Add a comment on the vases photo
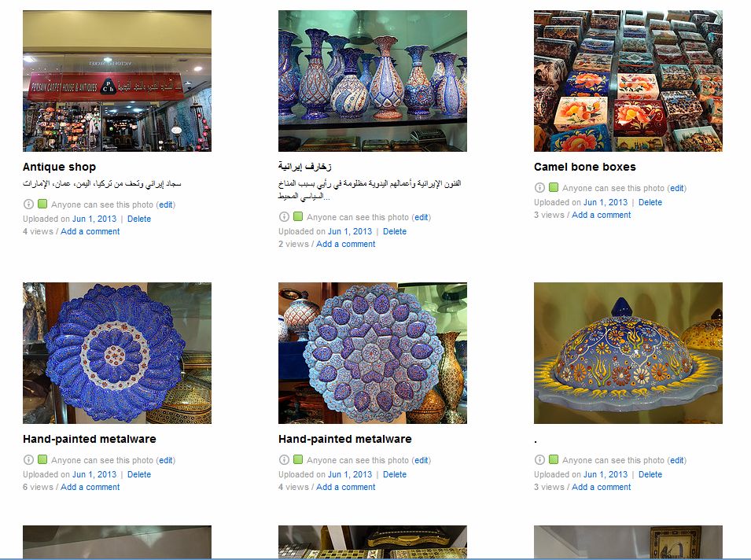 tap(345, 244)
